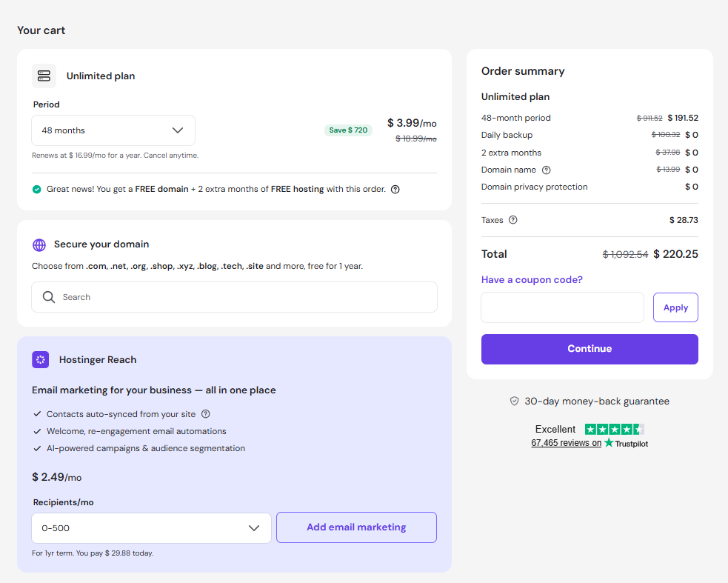Click the struck-through $ 1,092.54 total
The height and width of the screenshot is (583, 728).
coord(625,255)
